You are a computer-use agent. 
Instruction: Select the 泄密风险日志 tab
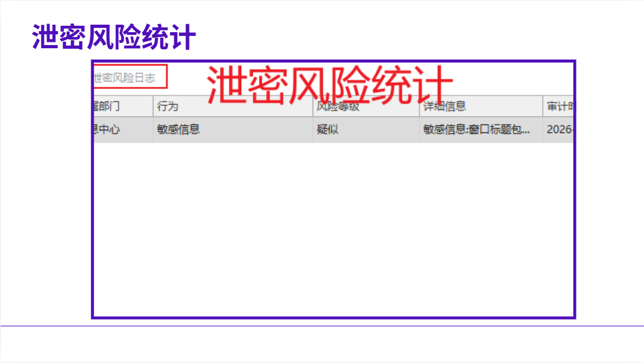click(x=129, y=77)
